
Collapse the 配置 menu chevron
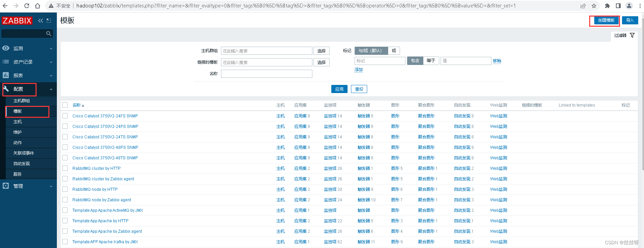51,89
